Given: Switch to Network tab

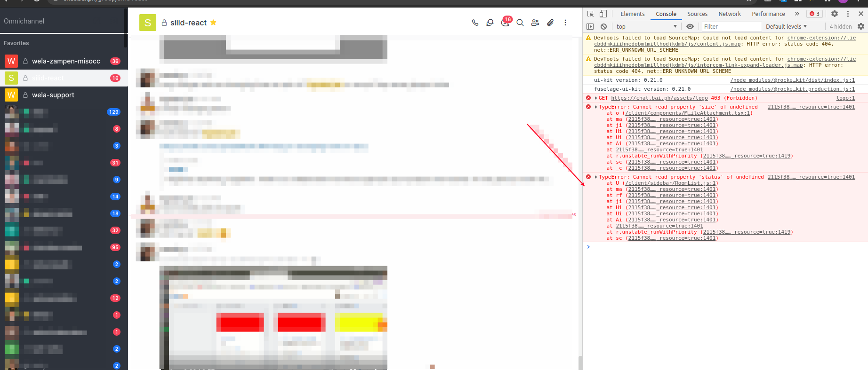Looking at the screenshot, I should click(730, 14).
